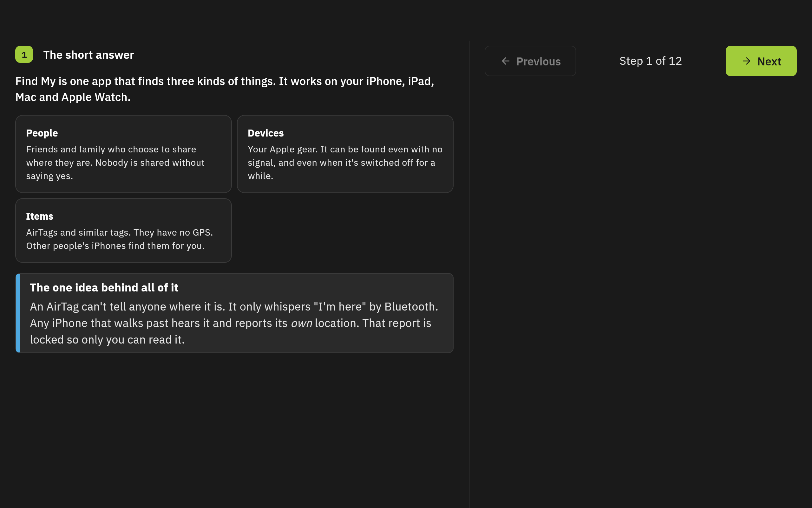Viewport: 812px width, 508px height.
Task: Click the 'Find My is one app' intro paragraph
Action: click(x=225, y=89)
